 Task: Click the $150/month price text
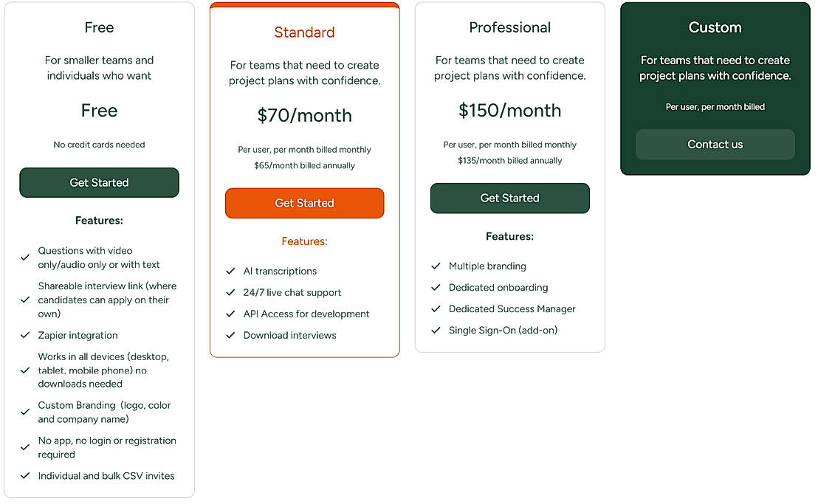509,111
